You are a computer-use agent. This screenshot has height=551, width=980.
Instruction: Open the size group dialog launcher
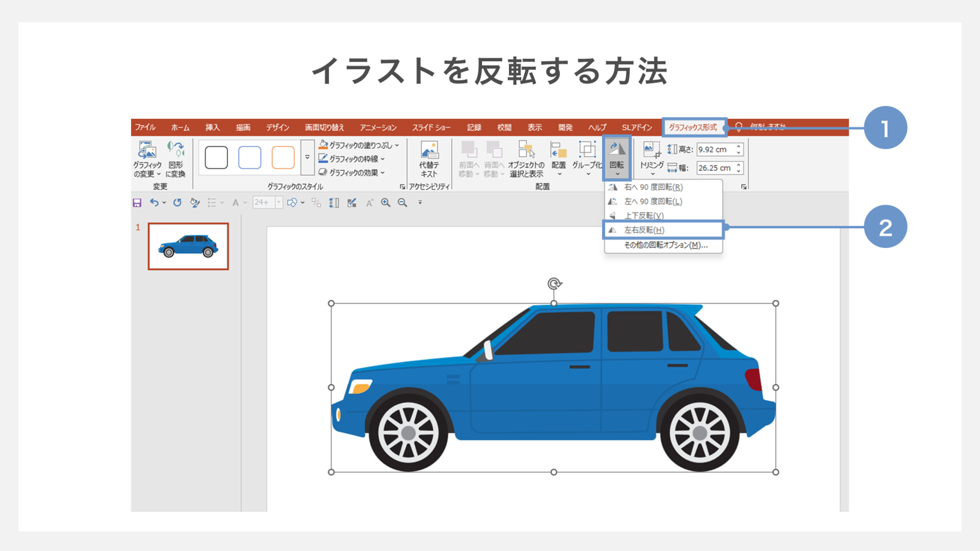pos(744,187)
